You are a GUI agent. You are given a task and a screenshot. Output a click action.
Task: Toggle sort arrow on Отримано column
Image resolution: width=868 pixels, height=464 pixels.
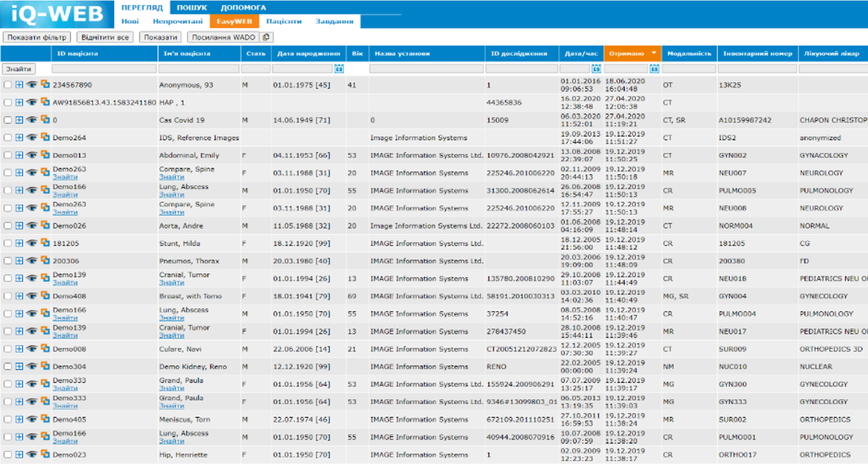coord(653,53)
